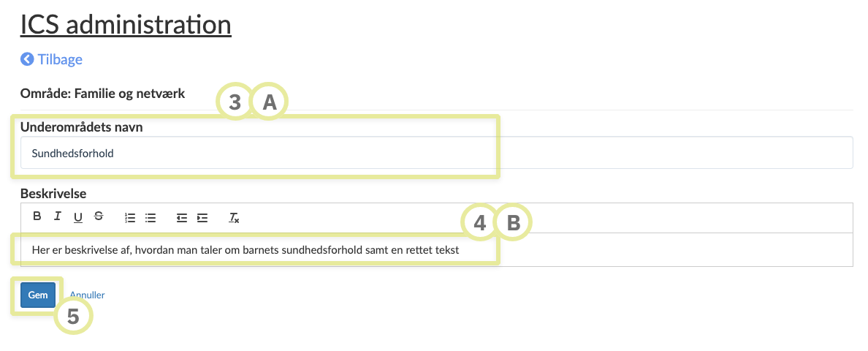Apply underline formatting to the description
This screenshot has width=868, height=351.
tap(78, 216)
